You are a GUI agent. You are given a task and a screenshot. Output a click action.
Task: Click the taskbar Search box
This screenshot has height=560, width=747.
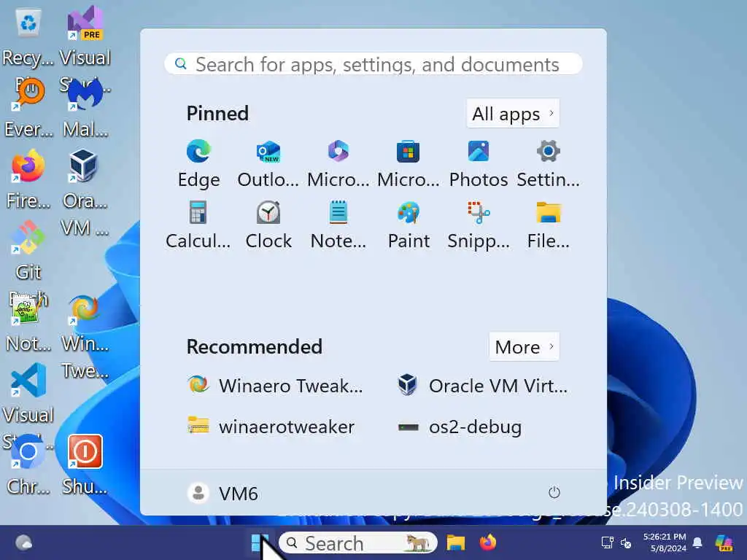pos(358,542)
